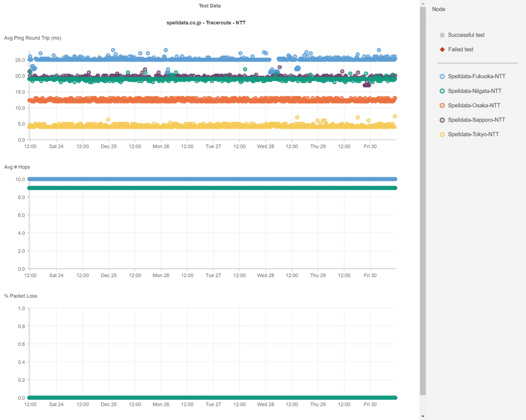Click the Avg # Hops chart label
Image resolution: width=526 pixels, height=420 pixels.
coord(17,167)
